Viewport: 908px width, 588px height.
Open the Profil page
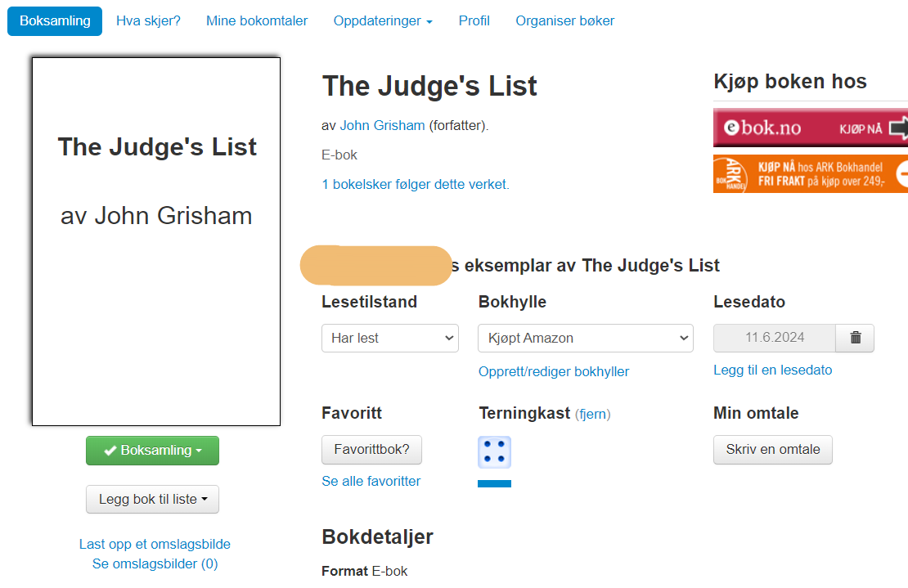[474, 21]
